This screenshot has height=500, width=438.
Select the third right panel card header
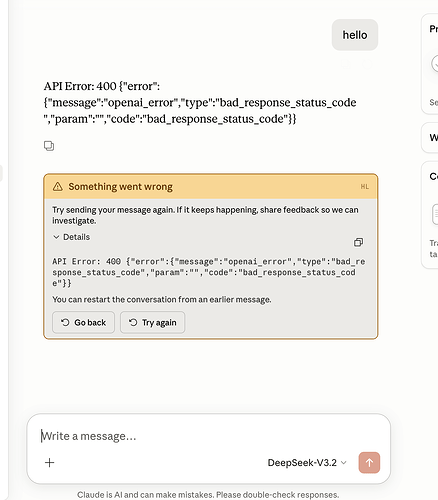tap(434, 176)
